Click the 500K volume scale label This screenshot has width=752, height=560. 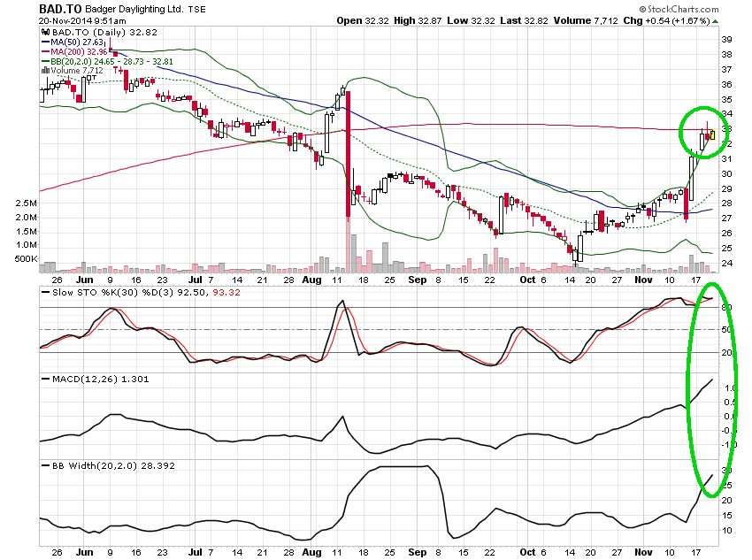point(26,259)
